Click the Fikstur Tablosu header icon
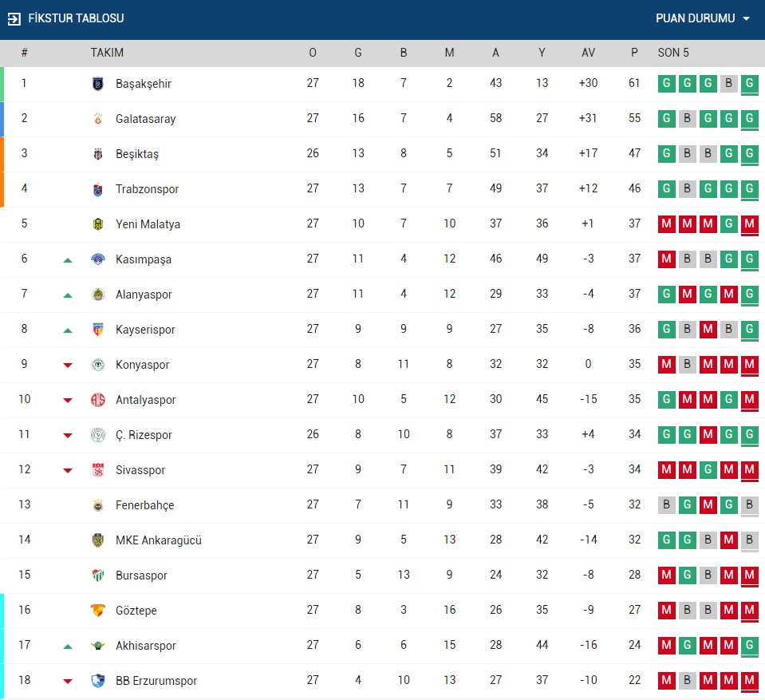Image resolution: width=765 pixels, height=700 pixels. click(14, 18)
